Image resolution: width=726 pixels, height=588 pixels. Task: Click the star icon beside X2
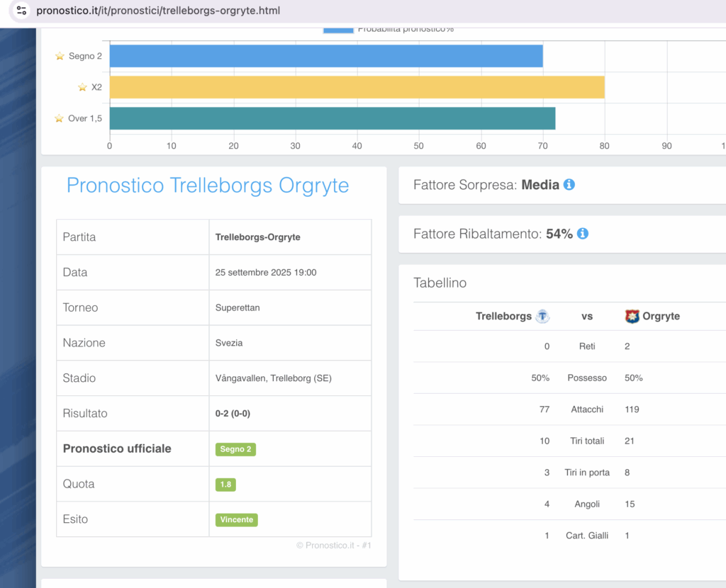[82, 87]
